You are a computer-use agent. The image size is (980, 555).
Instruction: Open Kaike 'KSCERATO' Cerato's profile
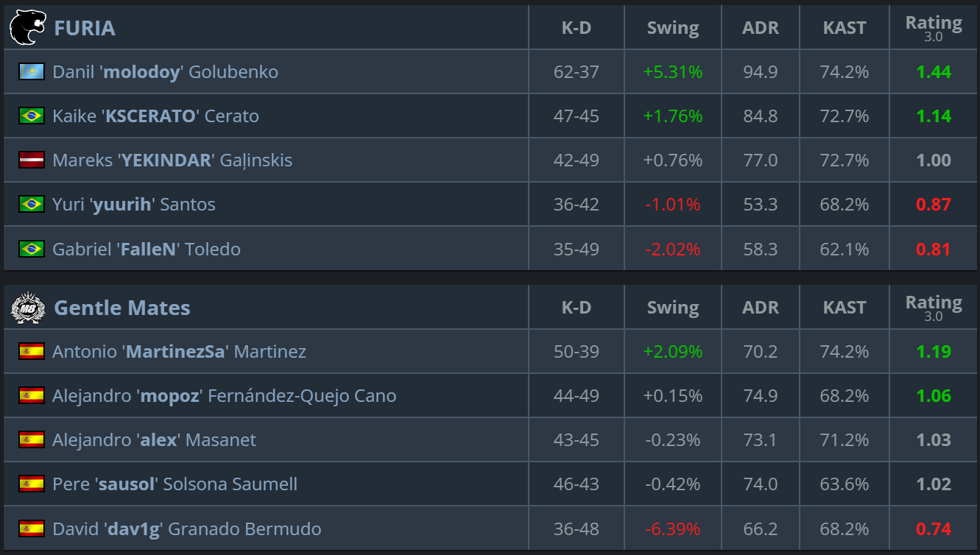point(155,116)
